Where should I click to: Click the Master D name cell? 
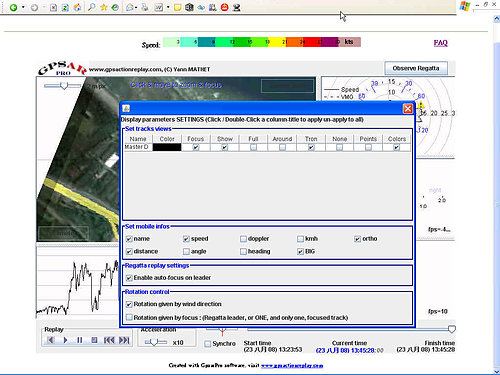coord(138,147)
